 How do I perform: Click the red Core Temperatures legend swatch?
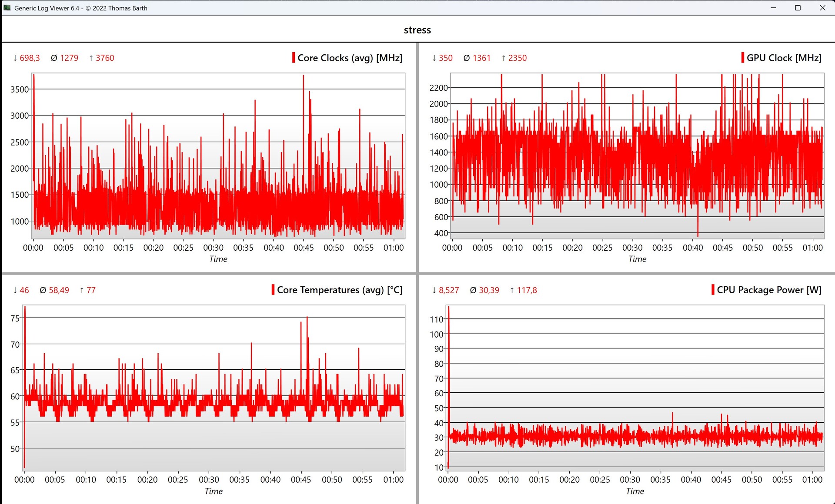273,290
